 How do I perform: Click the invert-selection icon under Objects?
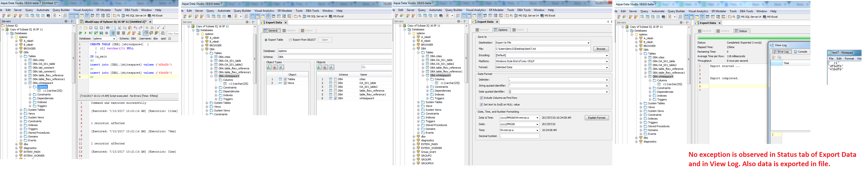coord(331,67)
